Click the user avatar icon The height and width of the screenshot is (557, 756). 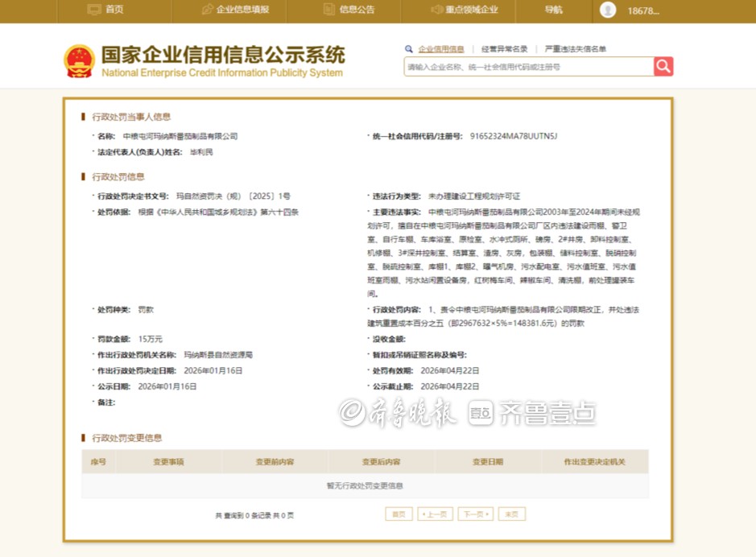pyautogui.click(x=608, y=10)
